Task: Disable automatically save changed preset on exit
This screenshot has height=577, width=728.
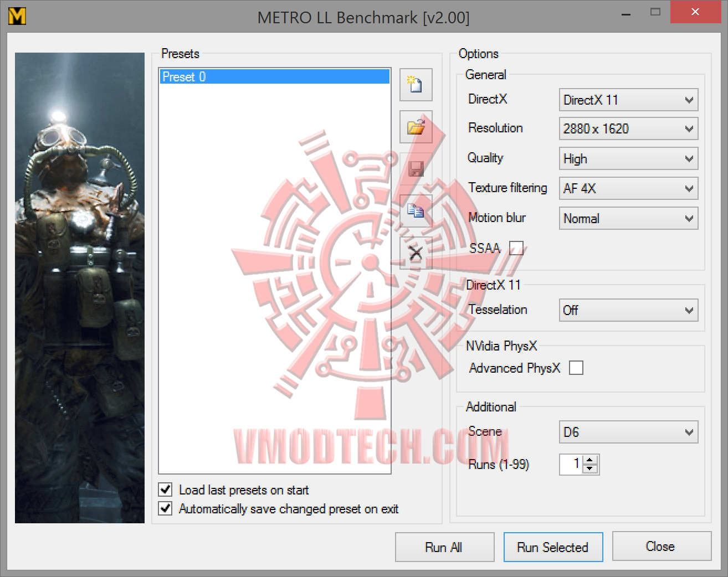Action: [165, 508]
